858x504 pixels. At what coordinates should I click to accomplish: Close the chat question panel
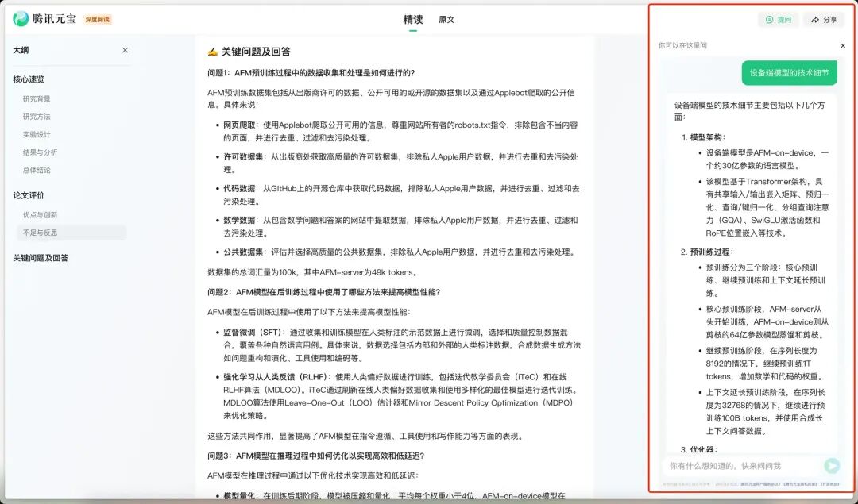pyautogui.click(x=843, y=46)
